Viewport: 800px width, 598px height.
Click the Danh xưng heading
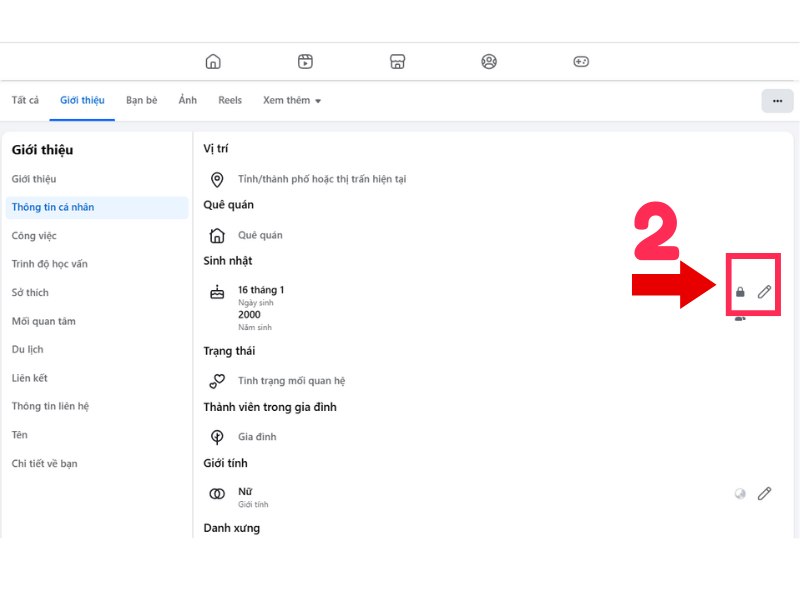pos(232,528)
